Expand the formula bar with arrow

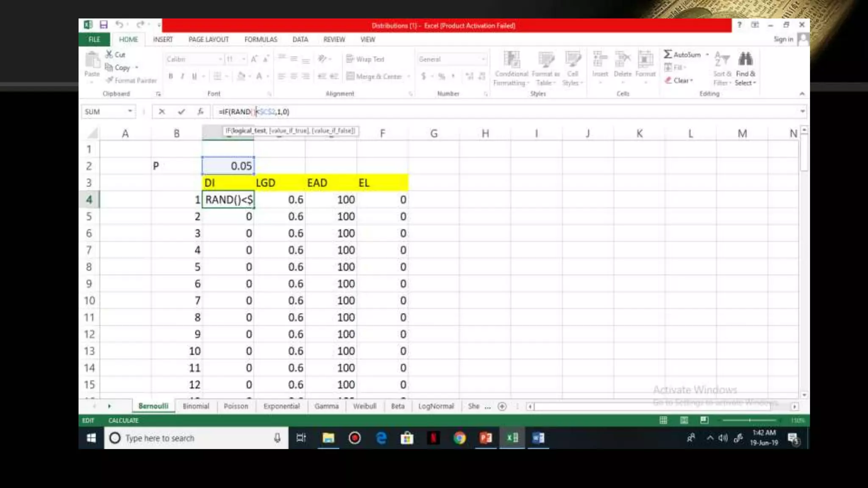(x=802, y=111)
